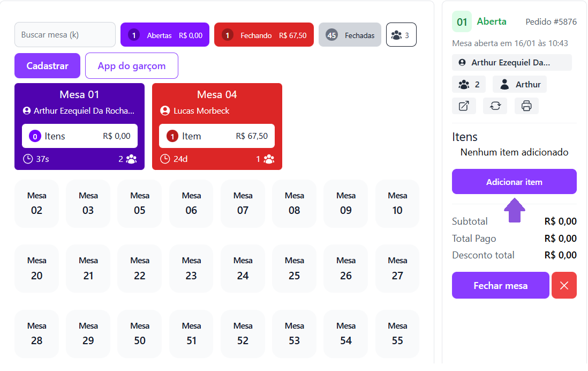The image size is (588, 371).
Task: Open customer Arthur Ezequiel Da... chip
Action: click(511, 63)
